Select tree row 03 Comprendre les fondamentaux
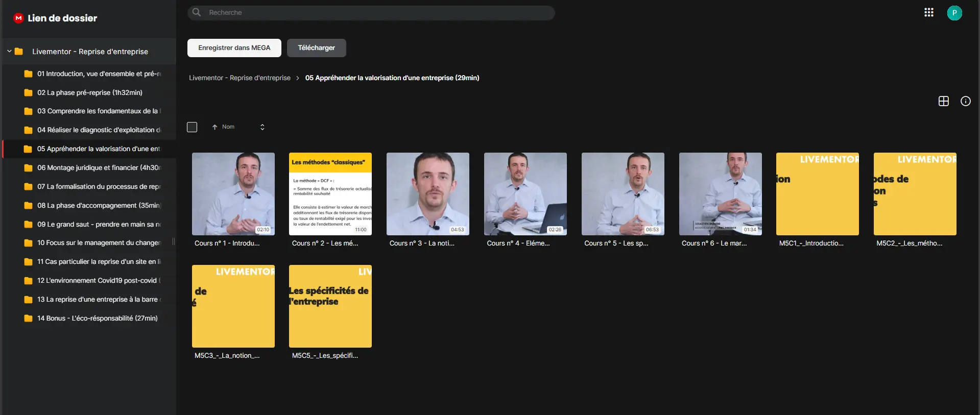Image resolution: width=980 pixels, height=415 pixels. click(89, 111)
